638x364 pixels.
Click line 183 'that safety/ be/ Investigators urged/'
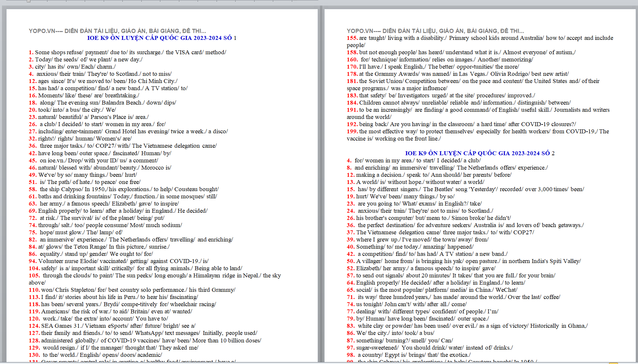pos(441,95)
